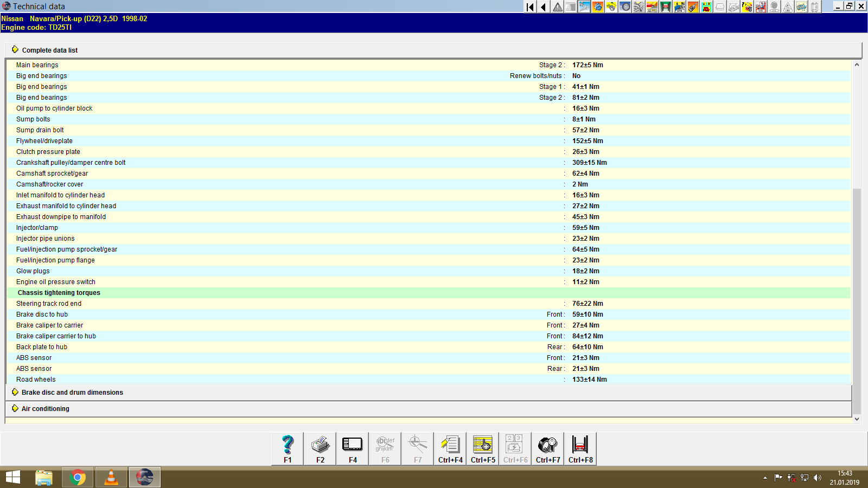Screen dimensions: 868x488
Task: Click the single back arrow navigation icon
Action: tap(544, 7)
